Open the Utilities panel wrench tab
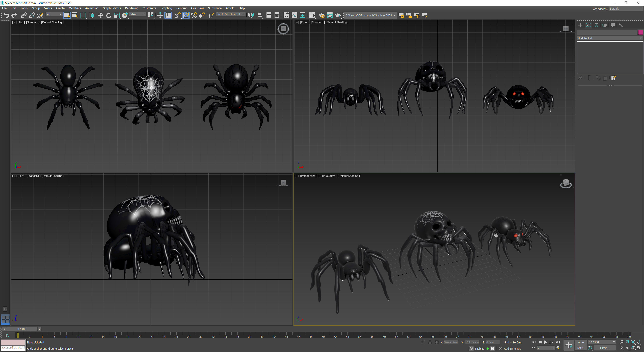The image size is (644, 352). [x=621, y=25]
